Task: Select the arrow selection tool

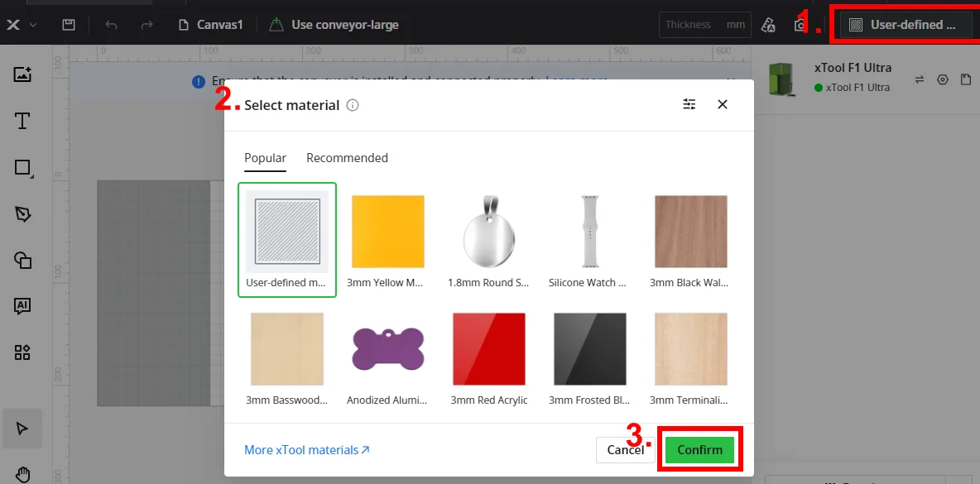Action: tap(22, 429)
